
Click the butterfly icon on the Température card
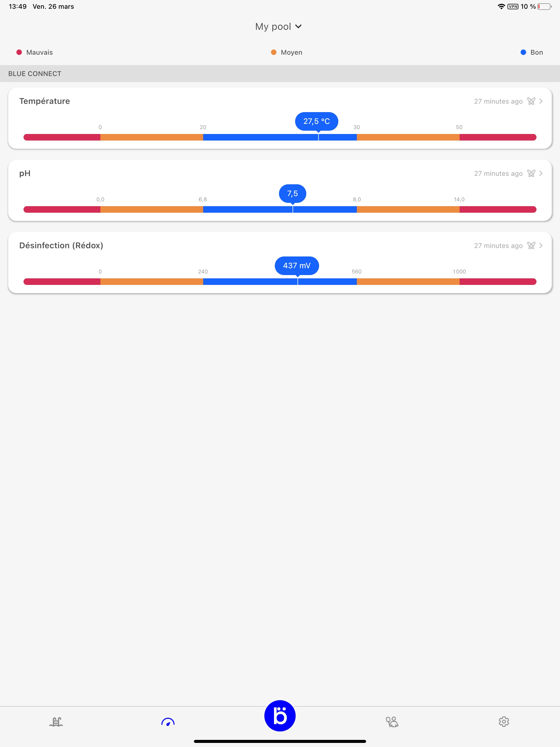coord(531,101)
